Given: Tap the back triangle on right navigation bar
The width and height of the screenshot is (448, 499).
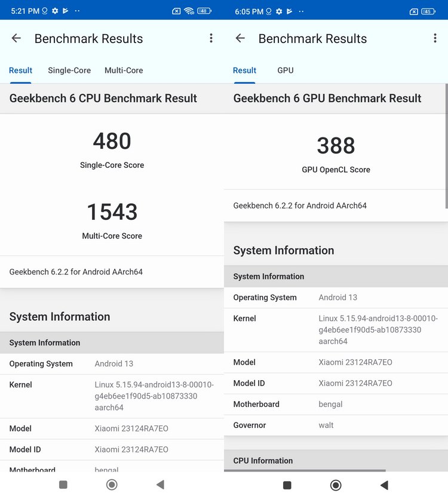Looking at the screenshot, I should point(384,485).
